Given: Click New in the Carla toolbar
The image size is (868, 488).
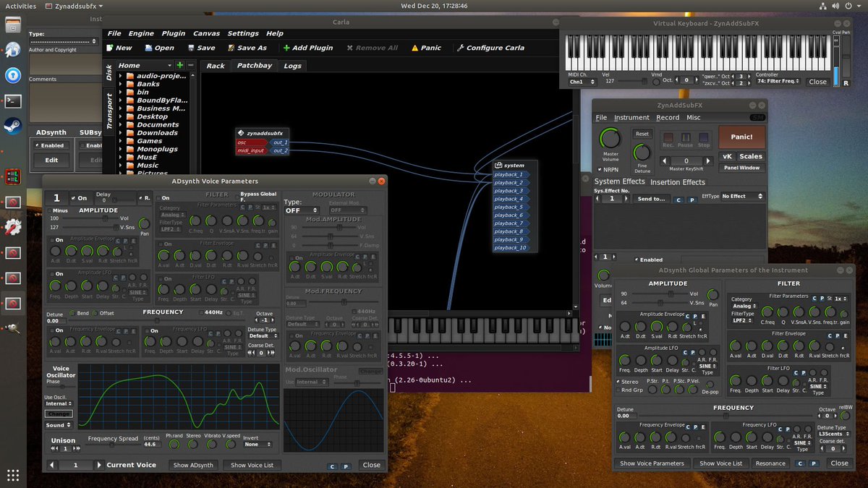Looking at the screenshot, I should (119, 48).
